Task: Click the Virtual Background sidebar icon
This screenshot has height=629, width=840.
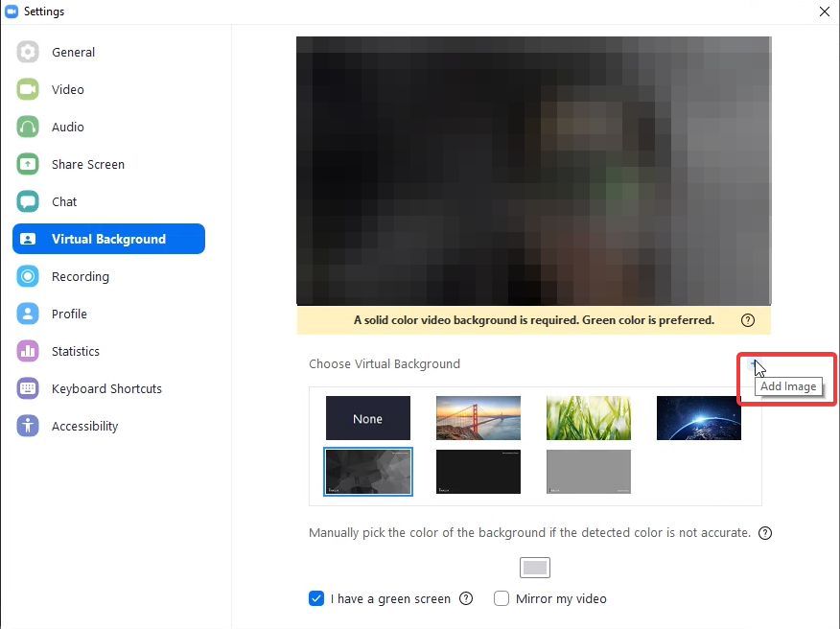Action: [27, 239]
